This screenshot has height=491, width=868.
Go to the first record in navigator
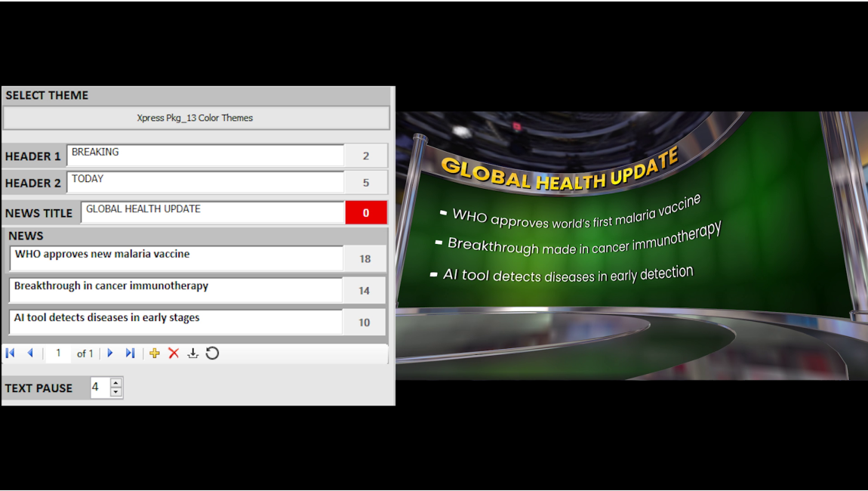pyautogui.click(x=11, y=354)
